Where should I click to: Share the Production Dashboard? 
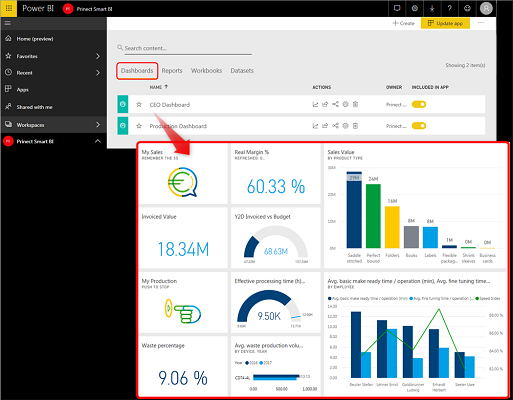pos(325,126)
